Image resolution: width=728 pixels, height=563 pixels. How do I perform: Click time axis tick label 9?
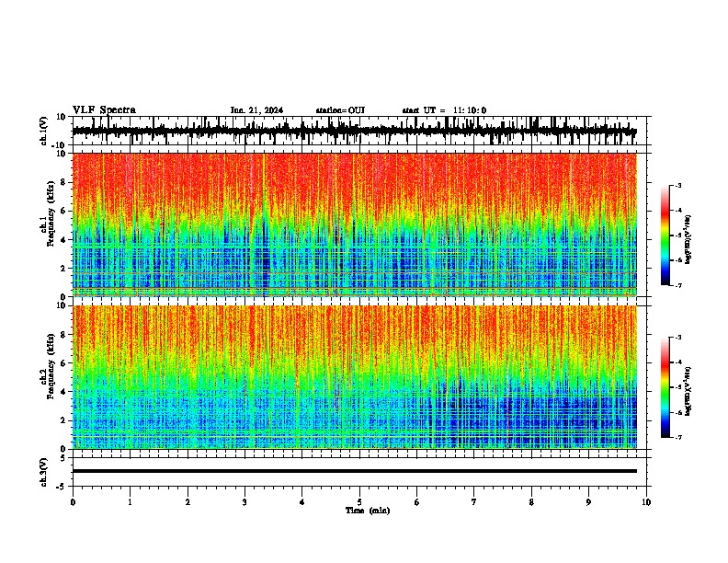pos(588,502)
